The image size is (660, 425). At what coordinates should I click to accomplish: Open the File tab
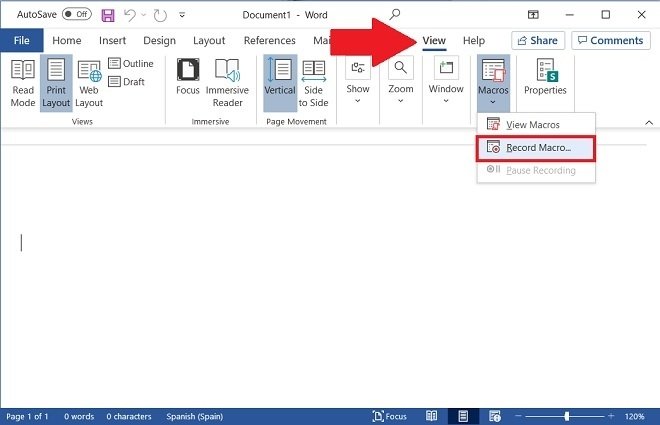pyautogui.click(x=21, y=40)
